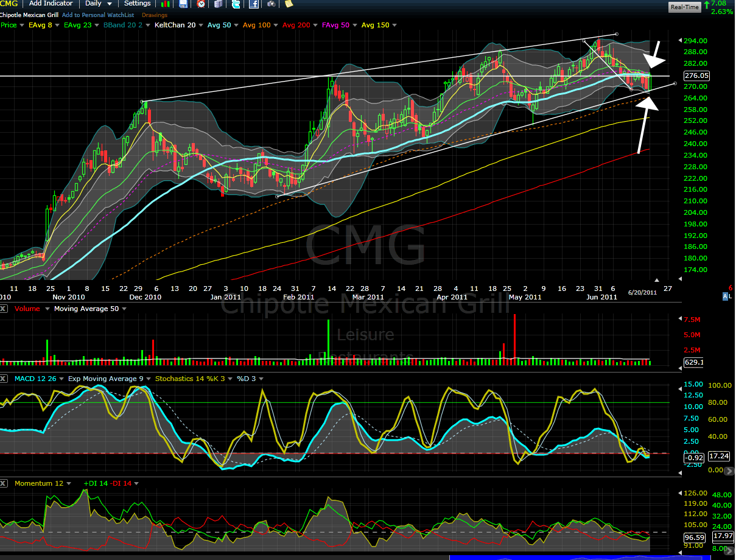Click the database stack icon

coord(218,4)
